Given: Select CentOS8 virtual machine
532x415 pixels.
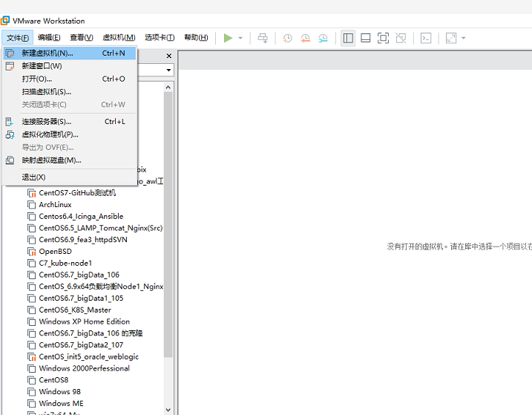Looking at the screenshot, I should click(53, 380).
